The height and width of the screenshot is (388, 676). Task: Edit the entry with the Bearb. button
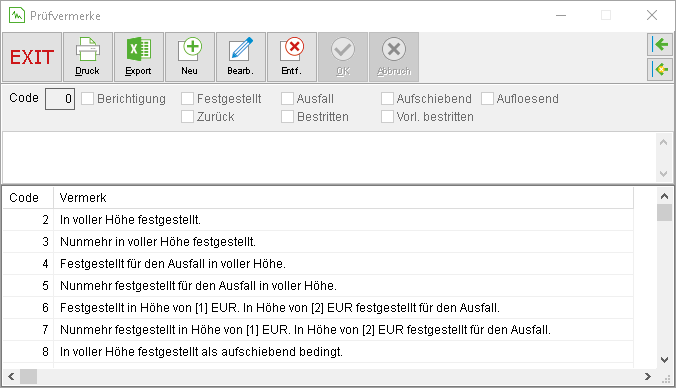coord(240,57)
